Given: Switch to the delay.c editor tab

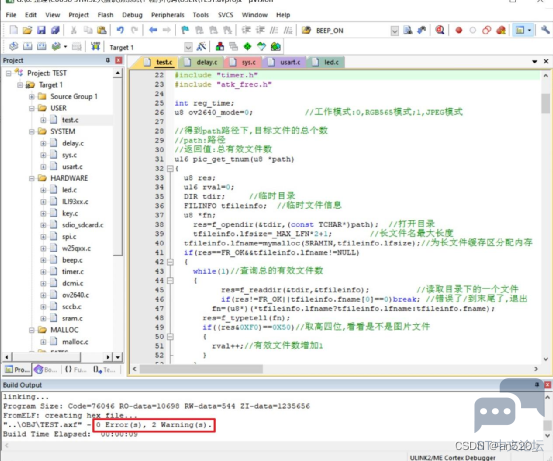Looking at the screenshot, I should 202,62.
